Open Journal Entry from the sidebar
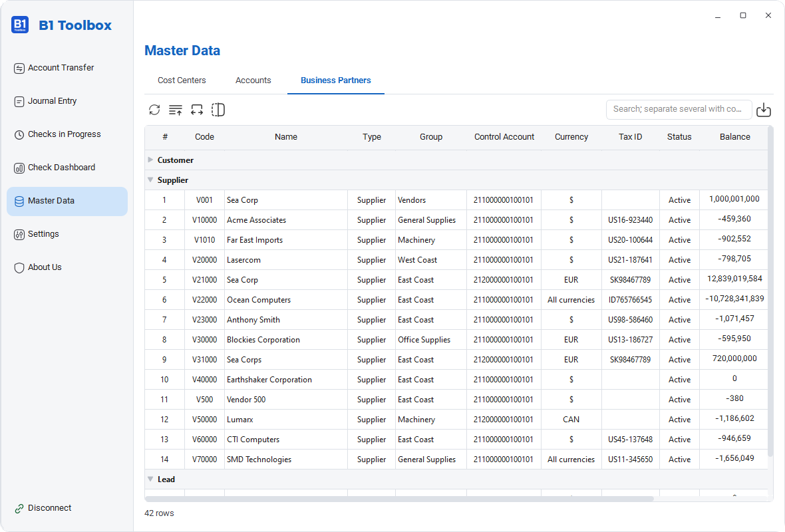The image size is (785, 532). click(67, 101)
